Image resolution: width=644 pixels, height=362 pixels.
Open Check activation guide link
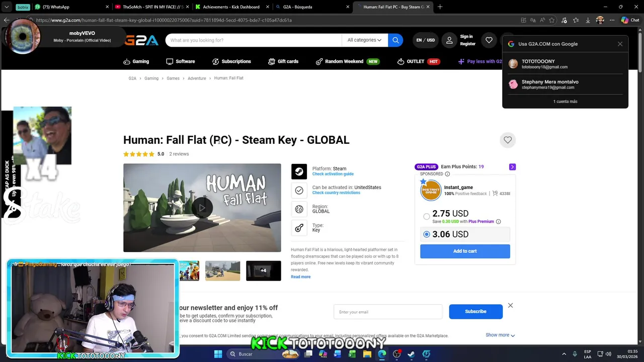[x=333, y=174]
